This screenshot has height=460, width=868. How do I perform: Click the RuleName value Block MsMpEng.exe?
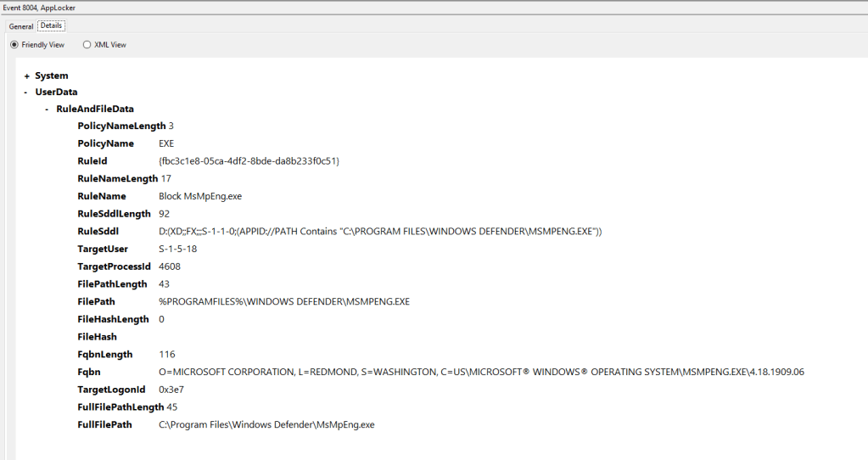click(x=200, y=196)
